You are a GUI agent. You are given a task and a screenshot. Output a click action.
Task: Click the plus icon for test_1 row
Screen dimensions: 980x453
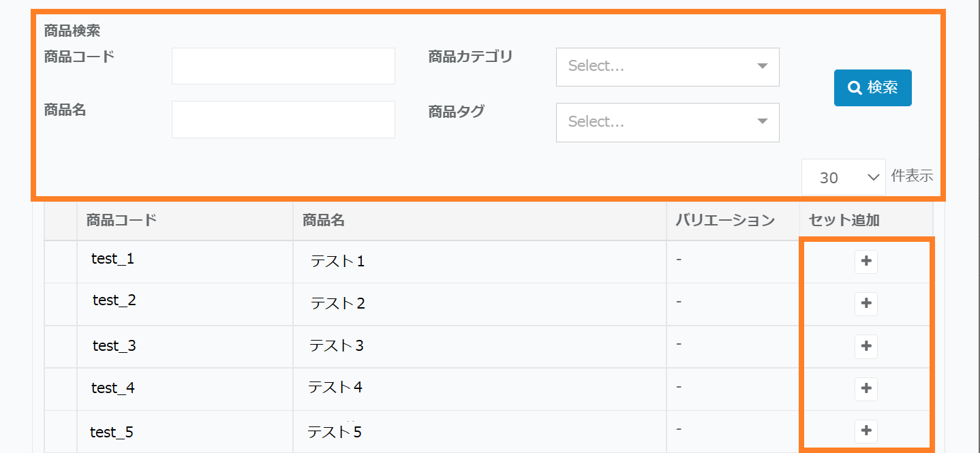coord(866,262)
